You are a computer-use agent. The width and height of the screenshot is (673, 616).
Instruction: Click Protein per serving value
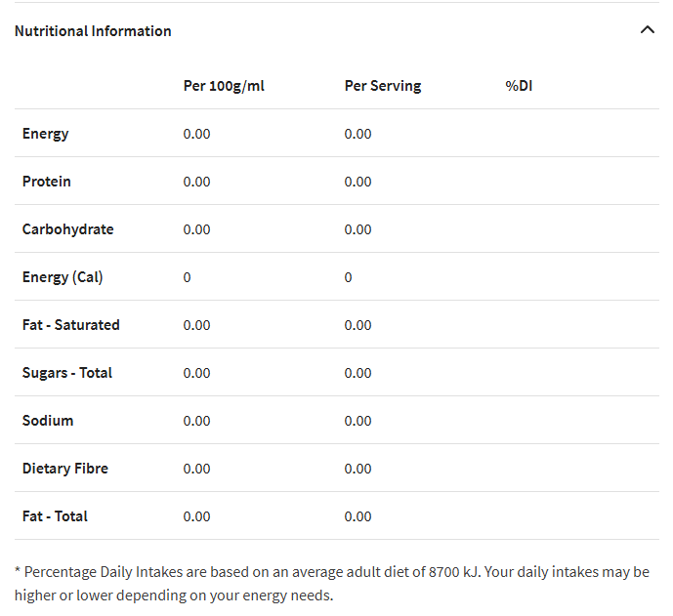click(x=358, y=182)
